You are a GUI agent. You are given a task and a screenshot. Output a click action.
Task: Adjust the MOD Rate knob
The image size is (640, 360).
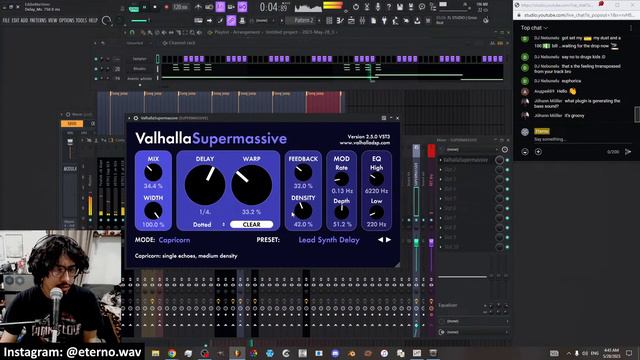click(x=341, y=179)
